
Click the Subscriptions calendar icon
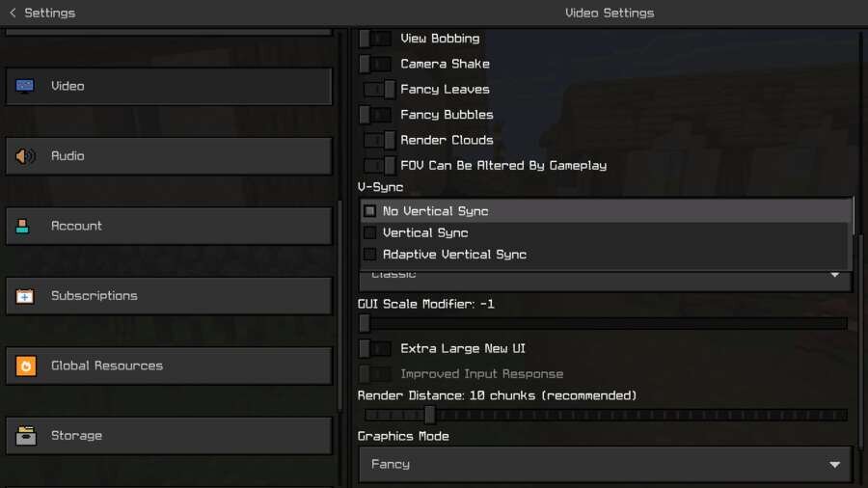tap(25, 296)
